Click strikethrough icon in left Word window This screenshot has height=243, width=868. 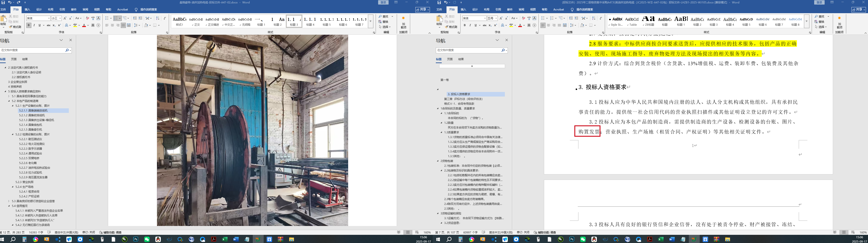49,25
